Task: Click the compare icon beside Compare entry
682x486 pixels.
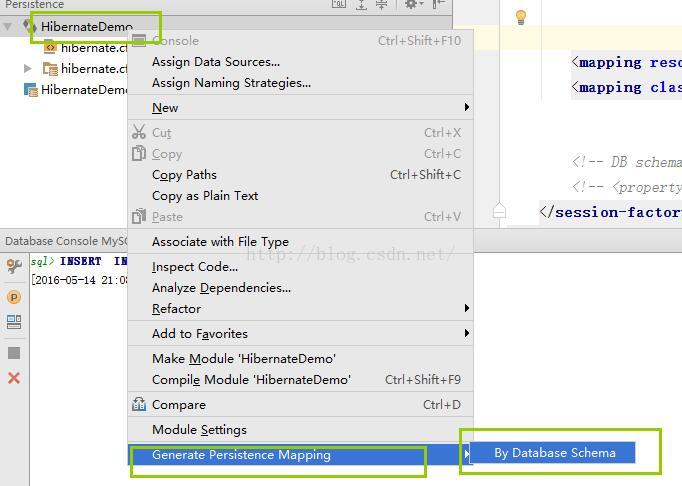Action: tap(139, 404)
